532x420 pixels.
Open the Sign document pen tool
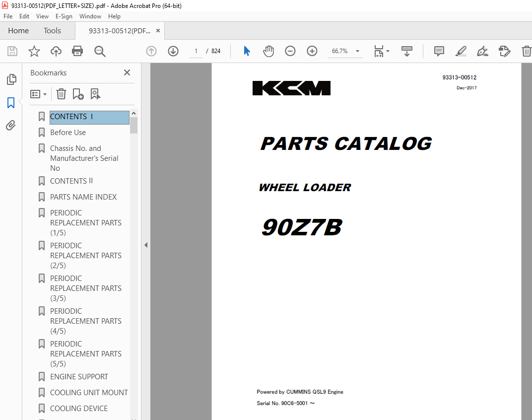click(482, 51)
